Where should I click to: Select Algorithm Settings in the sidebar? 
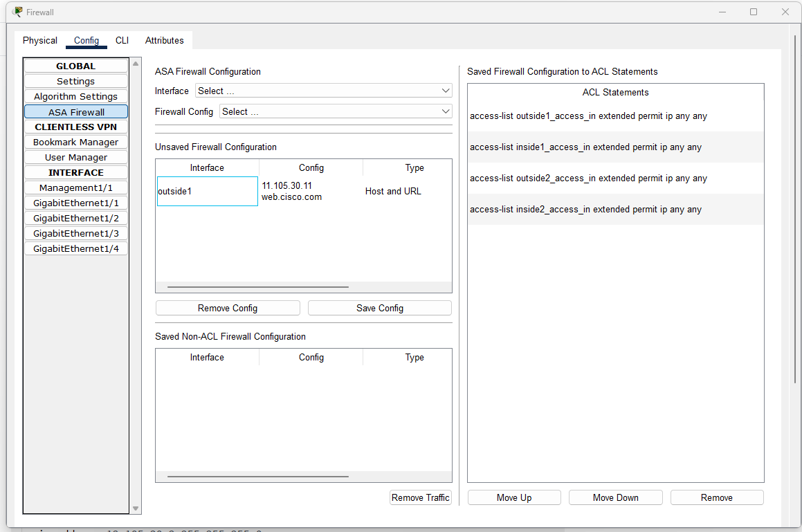coord(75,96)
